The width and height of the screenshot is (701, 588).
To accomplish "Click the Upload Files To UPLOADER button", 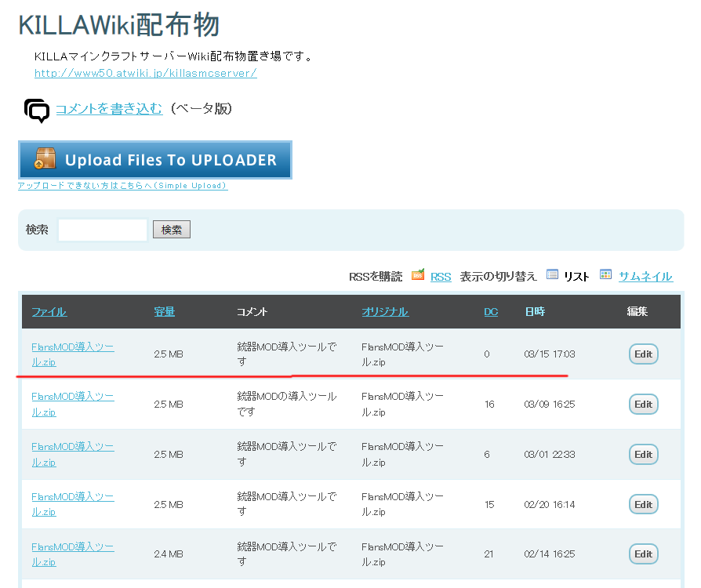I will pos(155,160).
